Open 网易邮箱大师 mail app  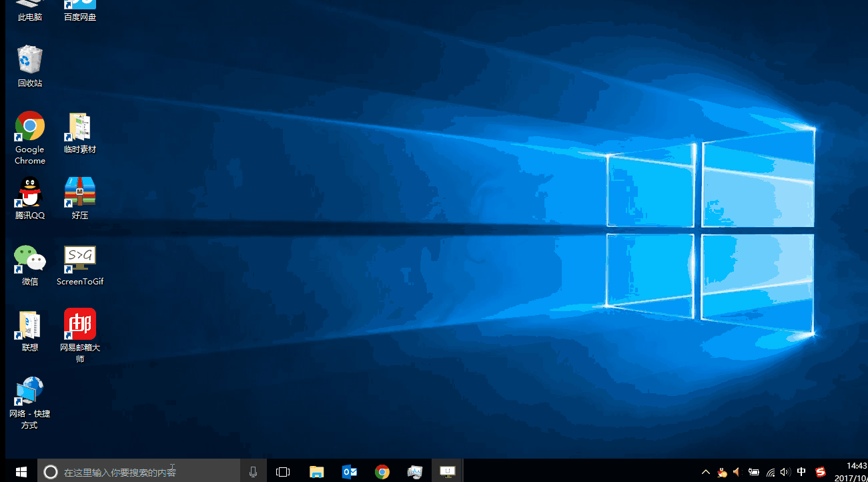(x=79, y=324)
